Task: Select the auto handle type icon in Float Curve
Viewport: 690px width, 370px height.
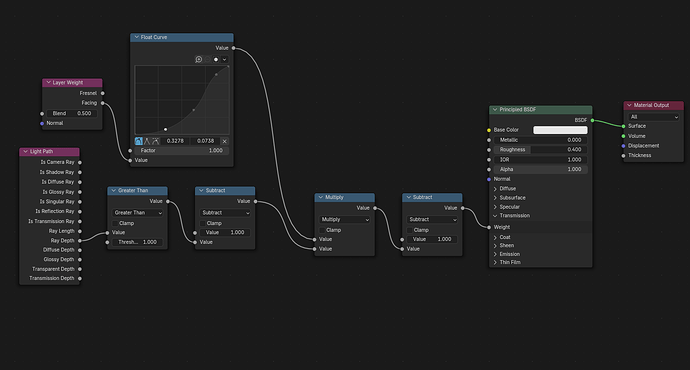Action: point(139,141)
